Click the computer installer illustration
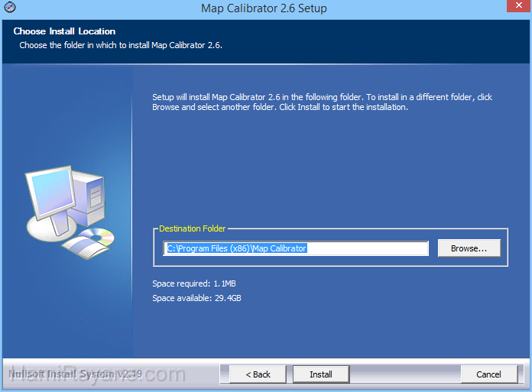Image resolution: width=532 pixels, height=392 pixels. click(x=70, y=212)
